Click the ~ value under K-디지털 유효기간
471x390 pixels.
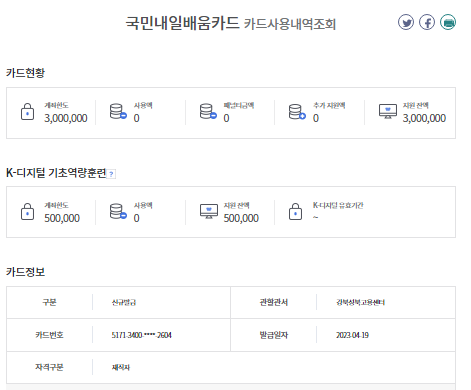[x=315, y=217]
